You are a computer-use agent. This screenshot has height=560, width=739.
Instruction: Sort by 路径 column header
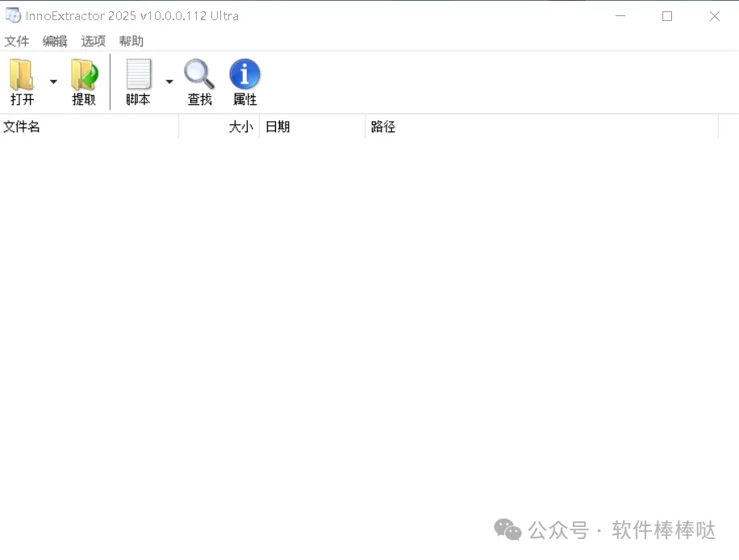tap(542, 127)
